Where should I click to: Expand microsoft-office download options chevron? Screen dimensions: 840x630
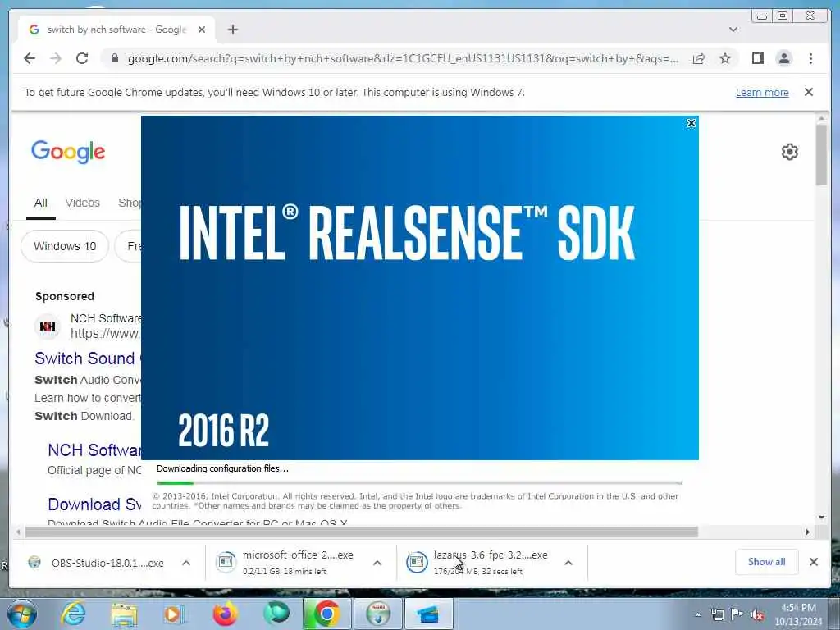[377, 563]
